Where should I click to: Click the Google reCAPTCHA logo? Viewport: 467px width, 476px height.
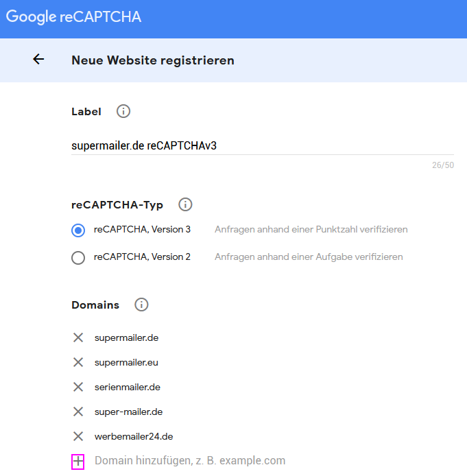pos(73,16)
